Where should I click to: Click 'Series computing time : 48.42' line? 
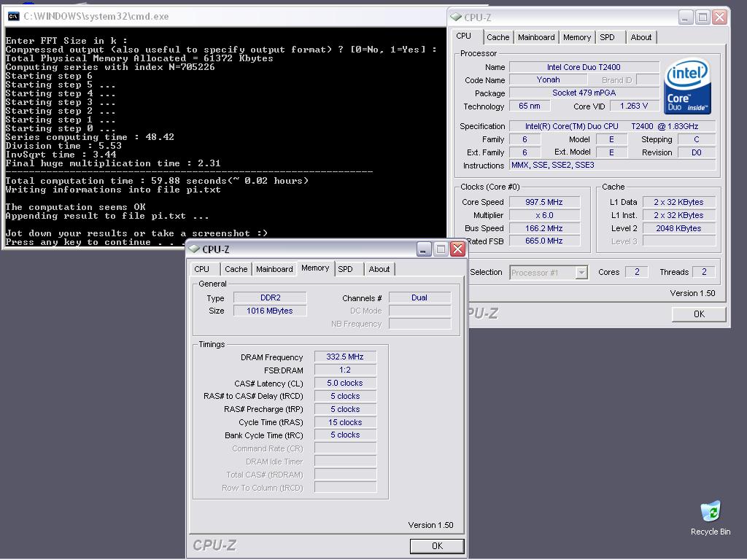point(90,137)
